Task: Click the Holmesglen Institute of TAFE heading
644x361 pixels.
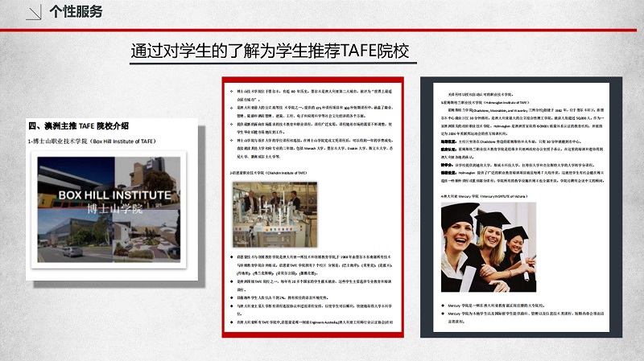Action: (485, 102)
